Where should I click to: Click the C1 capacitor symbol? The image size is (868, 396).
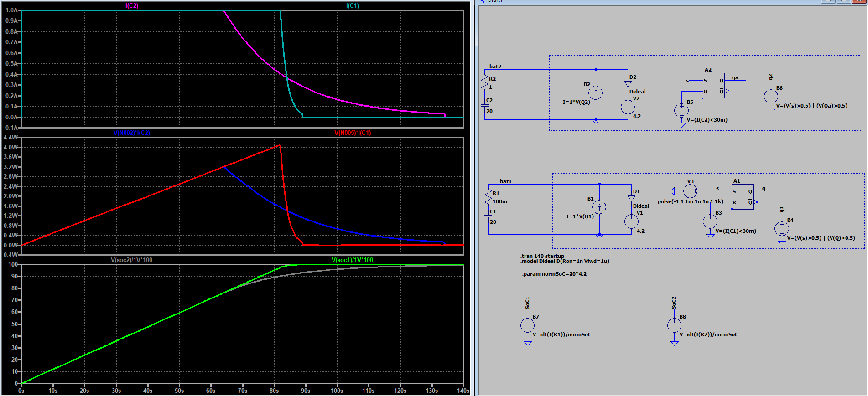(488, 217)
